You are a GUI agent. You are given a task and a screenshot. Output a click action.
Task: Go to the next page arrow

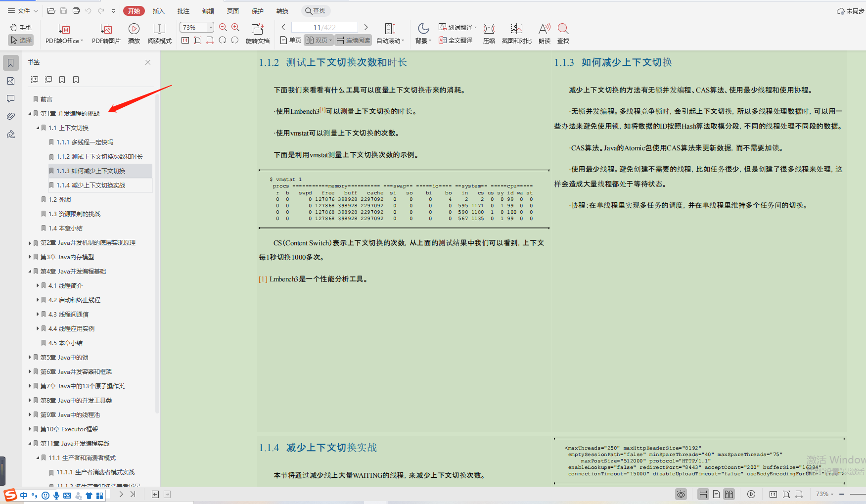coord(366,27)
